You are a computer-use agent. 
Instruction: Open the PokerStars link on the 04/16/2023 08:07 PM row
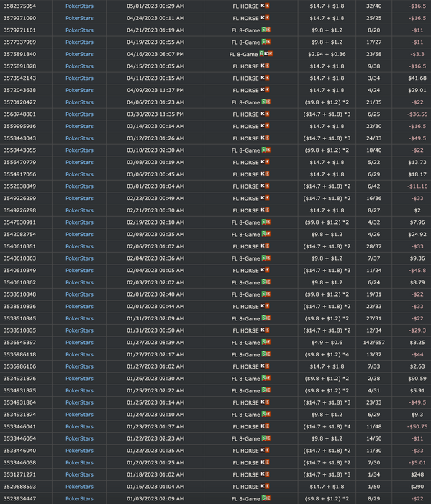point(79,54)
